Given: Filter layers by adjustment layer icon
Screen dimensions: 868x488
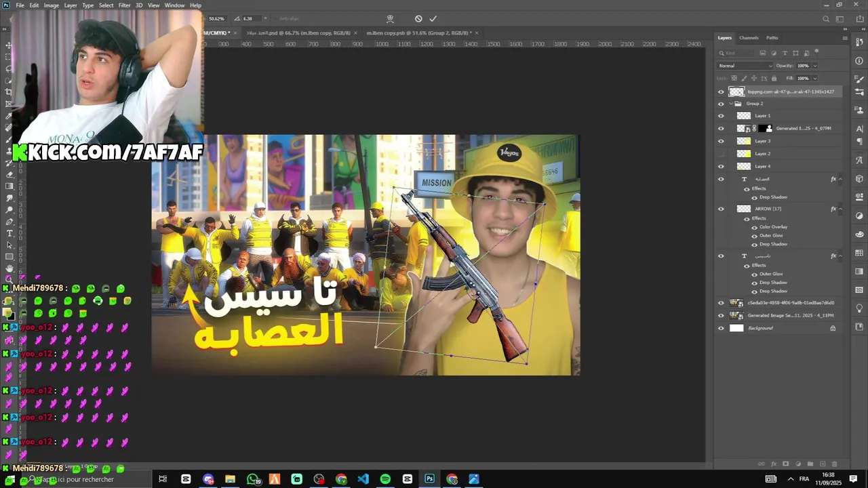Looking at the screenshot, I should tap(774, 53).
